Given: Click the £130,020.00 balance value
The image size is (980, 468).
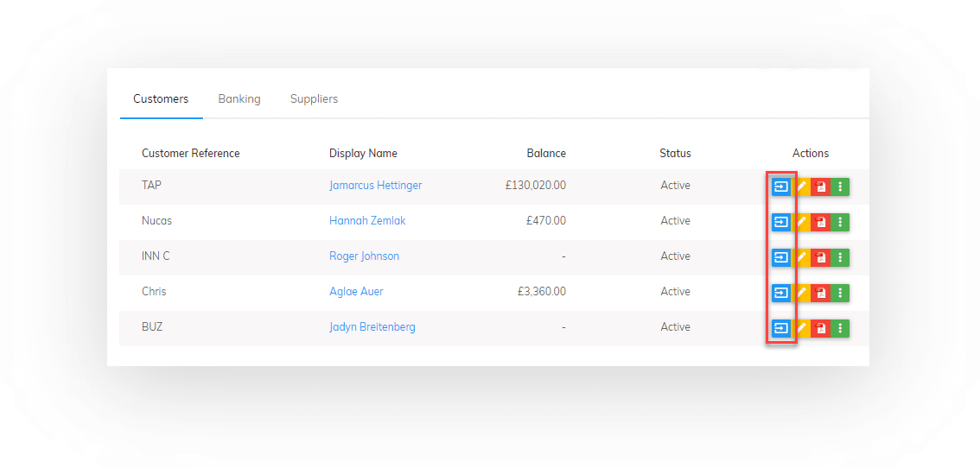Looking at the screenshot, I should (537, 186).
